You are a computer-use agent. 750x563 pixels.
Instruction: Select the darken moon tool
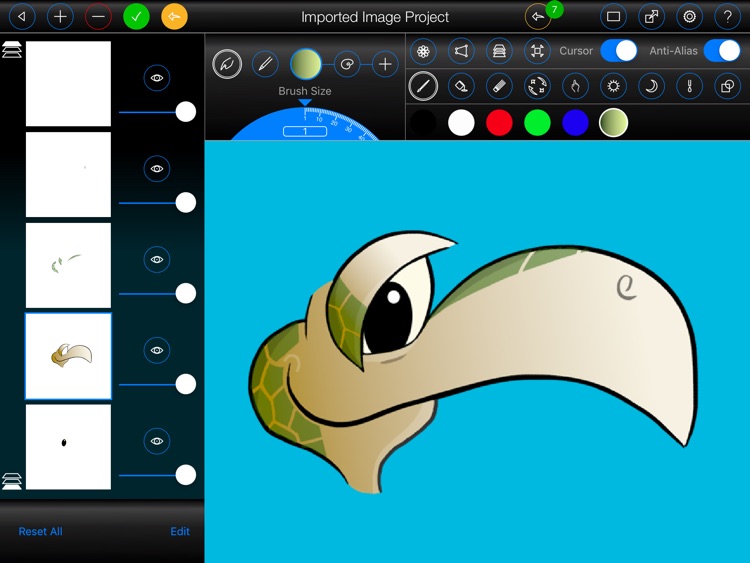pyautogui.click(x=651, y=86)
